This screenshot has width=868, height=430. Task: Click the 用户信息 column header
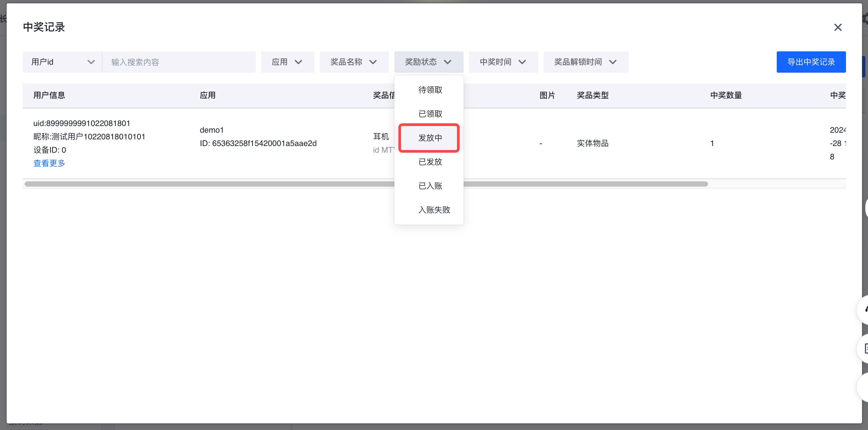[49, 95]
